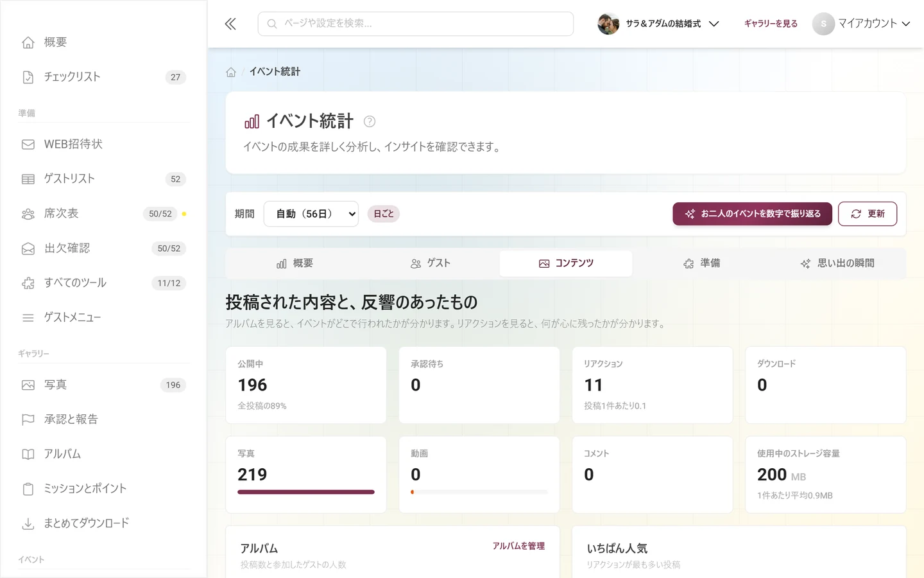Click the 公開中 196 stat card
The height and width of the screenshot is (578, 924).
click(x=306, y=385)
